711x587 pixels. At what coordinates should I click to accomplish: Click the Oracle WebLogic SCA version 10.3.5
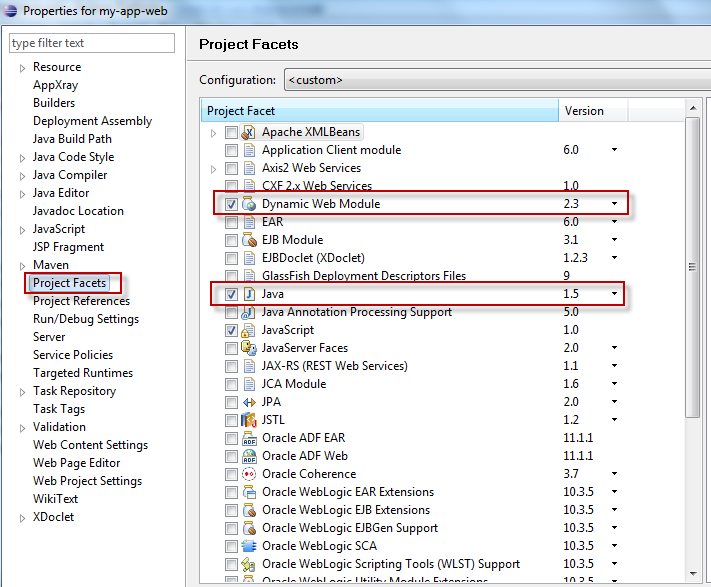click(x=578, y=546)
